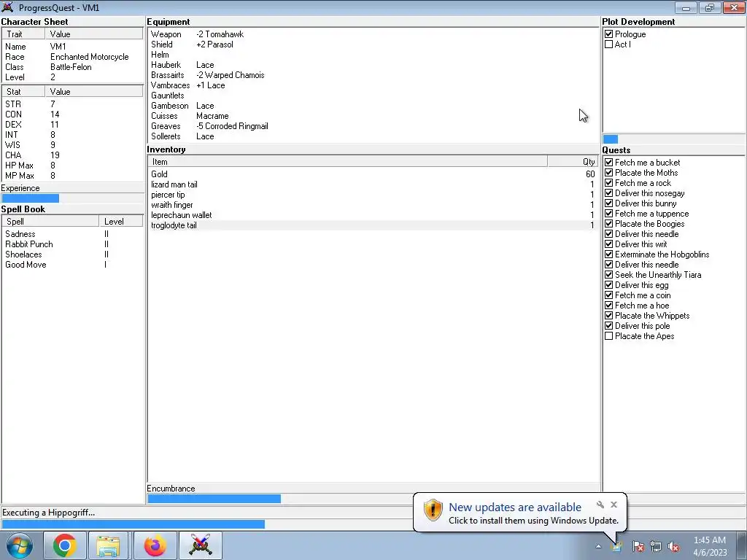Select the troglodyte tail inventory row

[373, 225]
